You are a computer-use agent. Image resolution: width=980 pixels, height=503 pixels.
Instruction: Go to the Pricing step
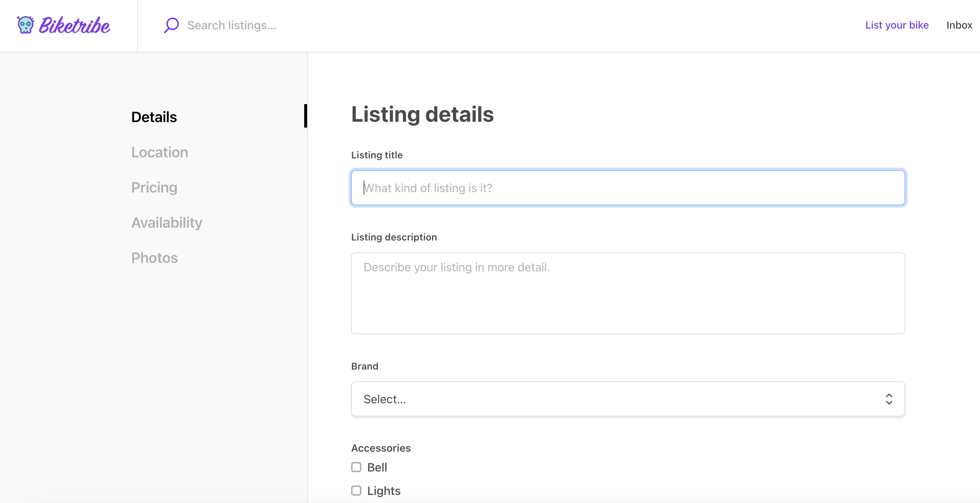tap(154, 187)
